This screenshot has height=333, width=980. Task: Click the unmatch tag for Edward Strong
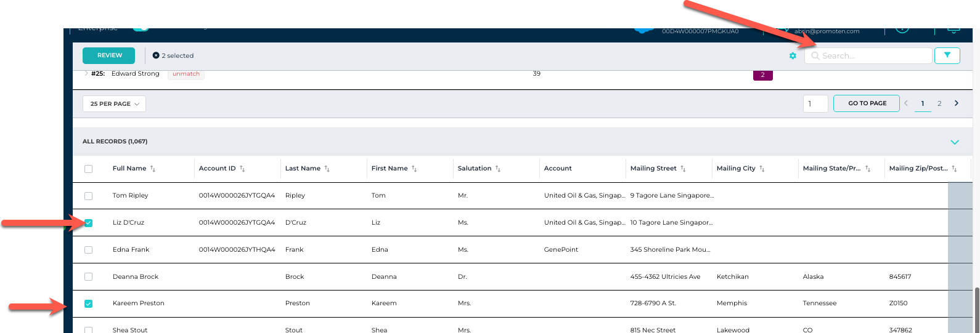pos(186,74)
